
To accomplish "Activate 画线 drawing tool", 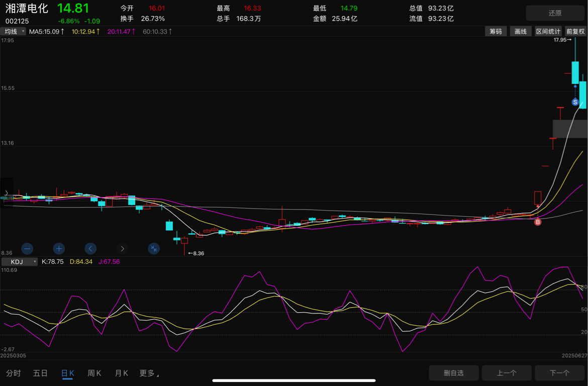I will tap(521, 32).
